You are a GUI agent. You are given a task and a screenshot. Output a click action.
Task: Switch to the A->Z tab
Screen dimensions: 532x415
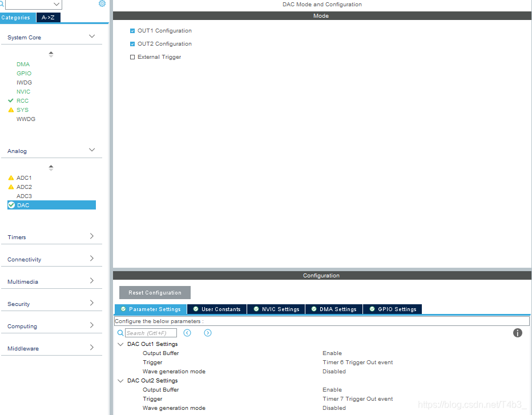[48, 18]
